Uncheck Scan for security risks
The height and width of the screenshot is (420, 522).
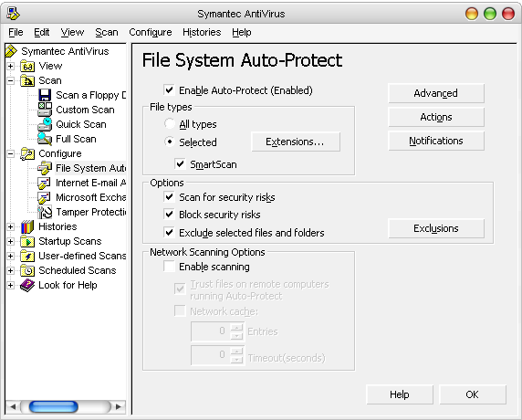[169, 197]
